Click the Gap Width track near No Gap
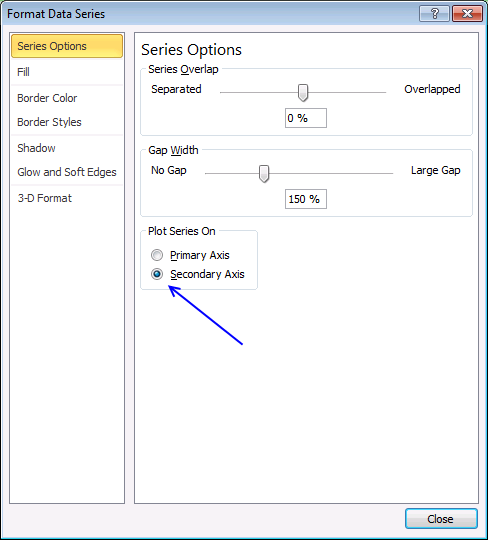The width and height of the screenshot is (488, 540). (219, 174)
